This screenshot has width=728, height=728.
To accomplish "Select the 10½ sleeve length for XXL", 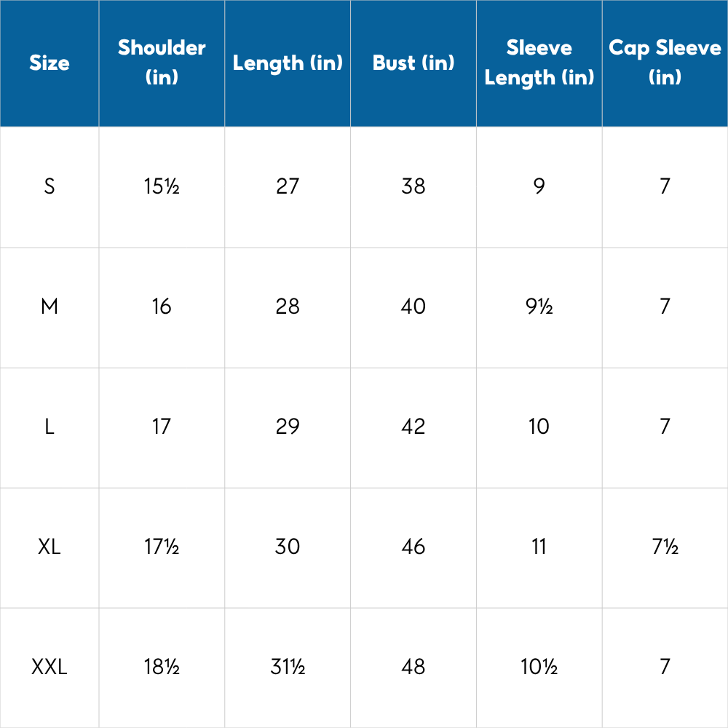I will click(539, 668).
